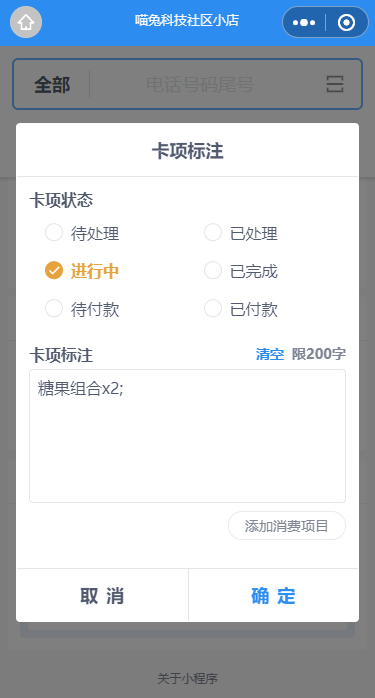Close mini program via the circle target icon
375x698 pixels.
pyautogui.click(x=346, y=22)
